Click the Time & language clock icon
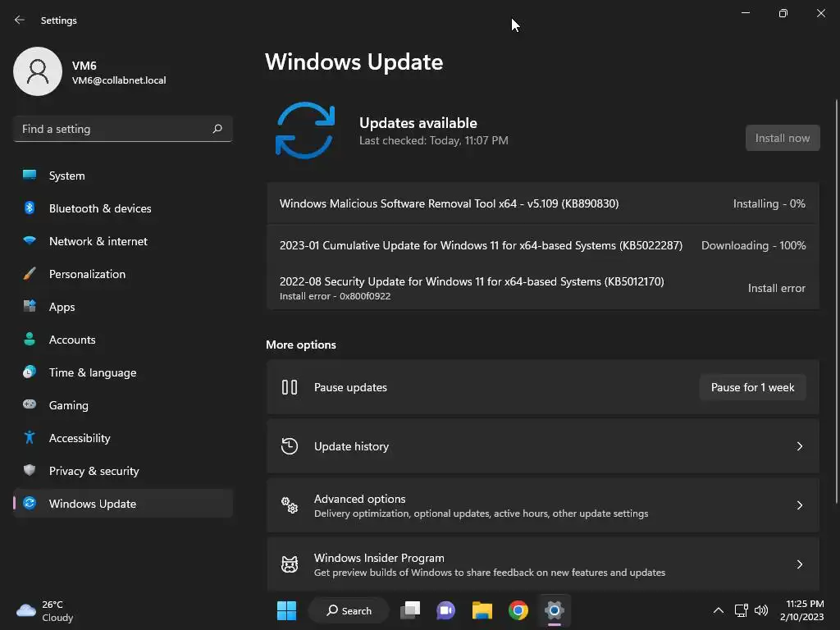The width and height of the screenshot is (840, 630). 30,372
